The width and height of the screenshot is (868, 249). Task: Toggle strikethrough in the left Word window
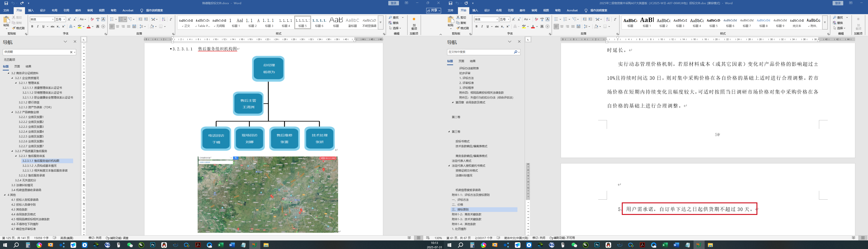coord(52,26)
